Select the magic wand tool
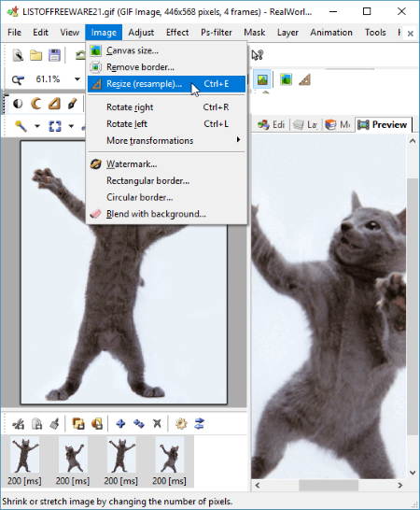This screenshot has height=510, width=420. tap(21, 126)
